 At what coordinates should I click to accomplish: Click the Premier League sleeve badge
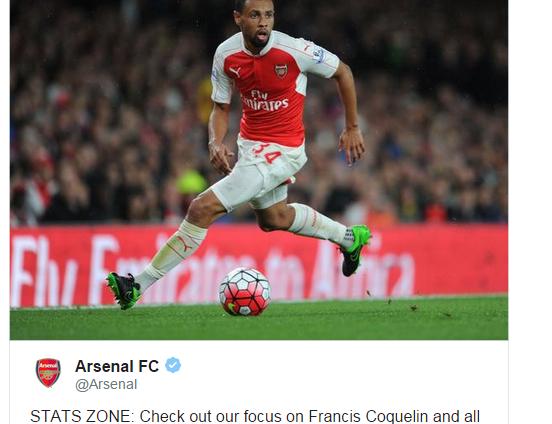(x=319, y=56)
